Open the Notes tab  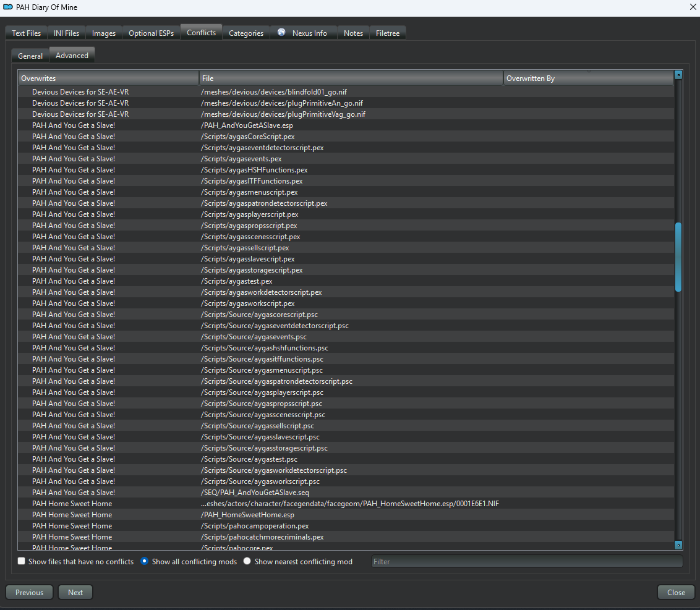pyautogui.click(x=353, y=33)
